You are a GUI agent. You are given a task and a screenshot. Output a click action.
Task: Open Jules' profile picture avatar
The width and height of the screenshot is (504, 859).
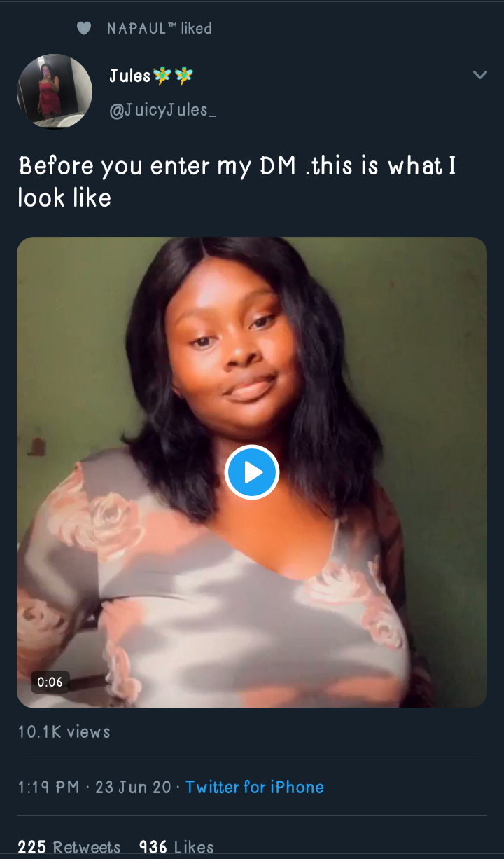pos(55,91)
